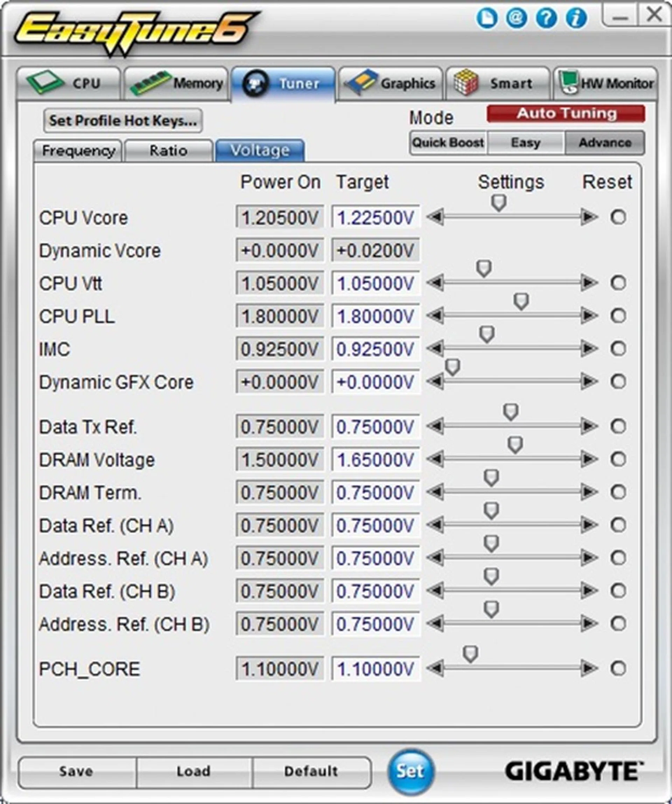Open the Frequency sub-tab
The width and height of the screenshot is (672, 804).
click(78, 151)
